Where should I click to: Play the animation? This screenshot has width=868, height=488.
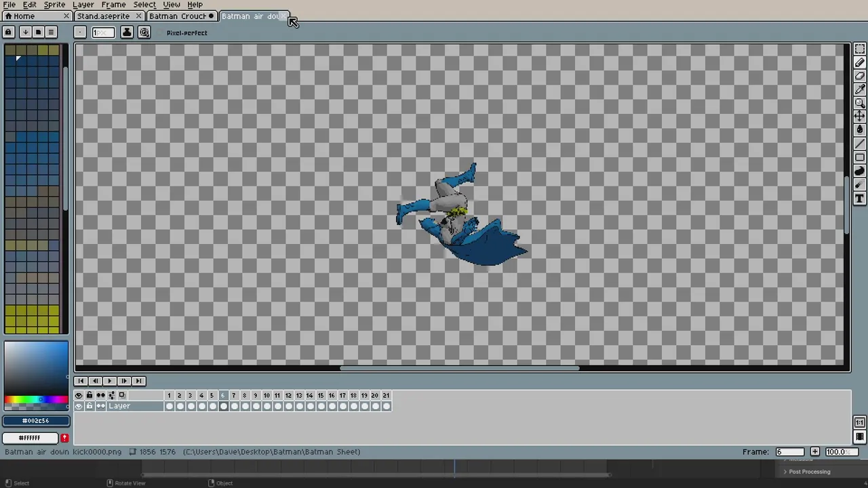(x=109, y=381)
